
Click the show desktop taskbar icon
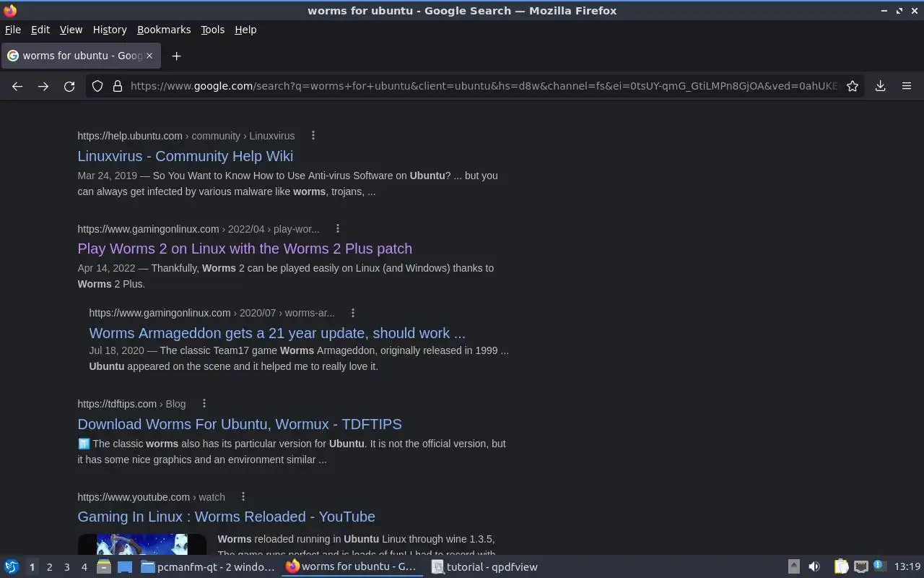point(125,566)
